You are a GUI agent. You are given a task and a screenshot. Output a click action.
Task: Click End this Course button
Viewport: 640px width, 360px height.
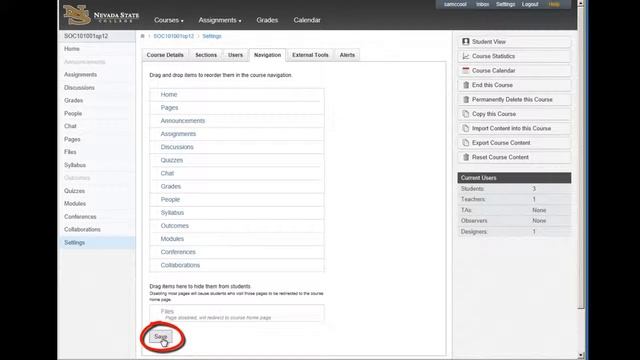(514, 85)
